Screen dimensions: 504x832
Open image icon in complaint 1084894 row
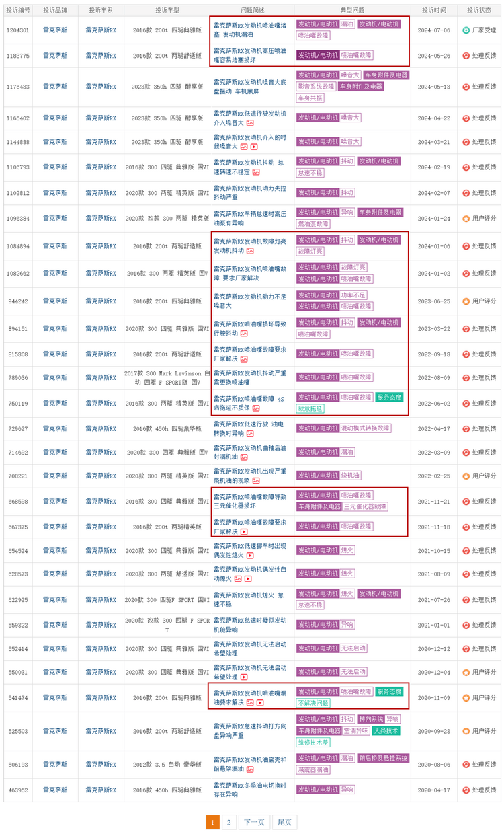[250, 251]
